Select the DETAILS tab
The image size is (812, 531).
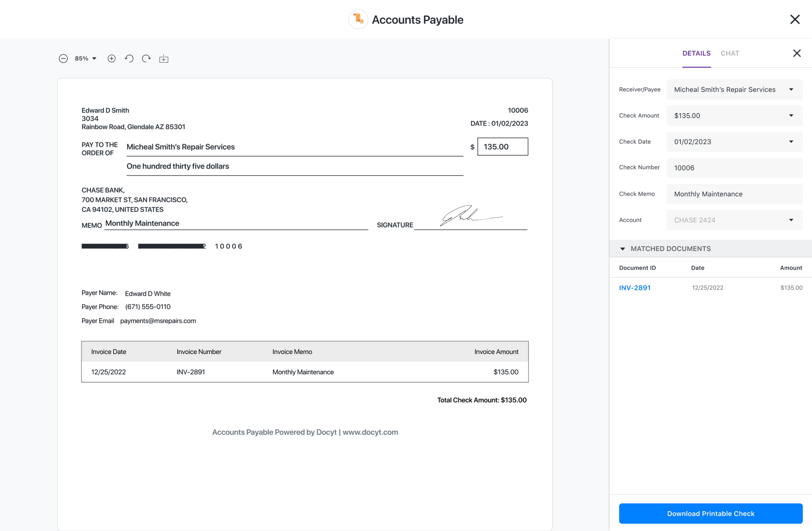click(x=696, y=53)
